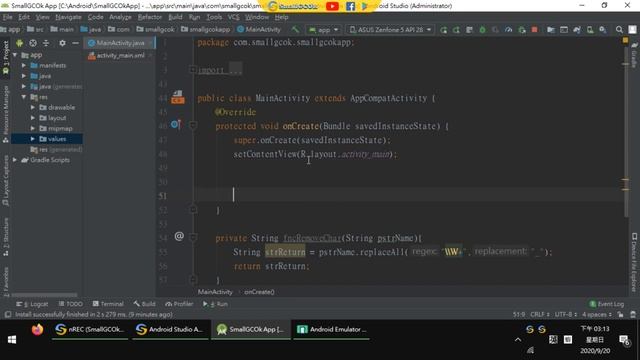Toggle the Device File Explorer panel

pyautogui.click(x=634, y=262)
